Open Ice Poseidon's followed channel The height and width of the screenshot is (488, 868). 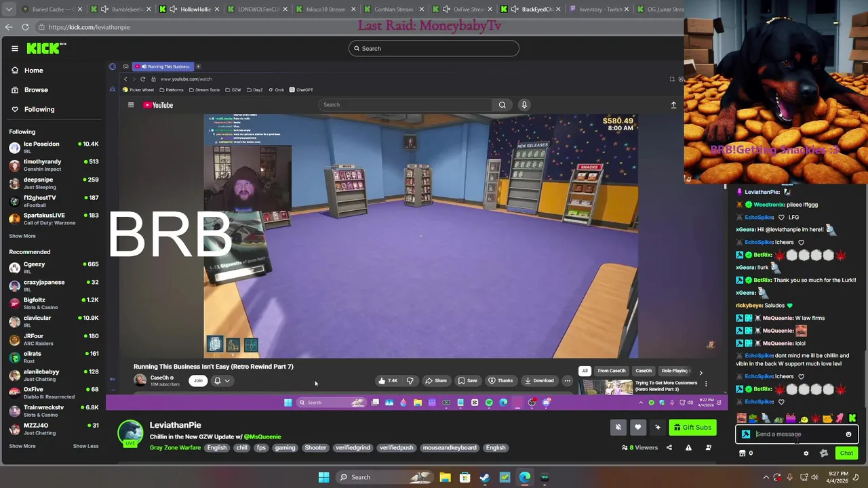pos(54,147)
